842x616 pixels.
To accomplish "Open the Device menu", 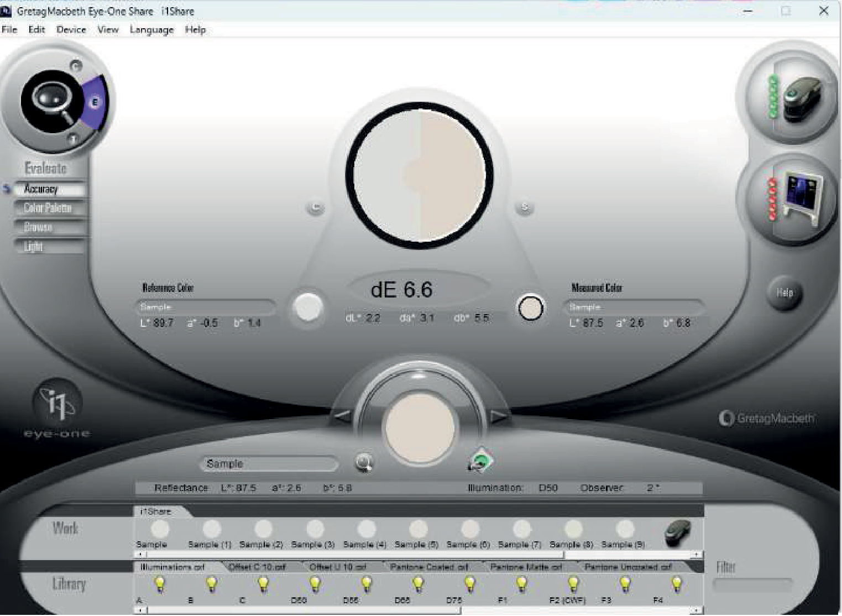I will (71, 30).
